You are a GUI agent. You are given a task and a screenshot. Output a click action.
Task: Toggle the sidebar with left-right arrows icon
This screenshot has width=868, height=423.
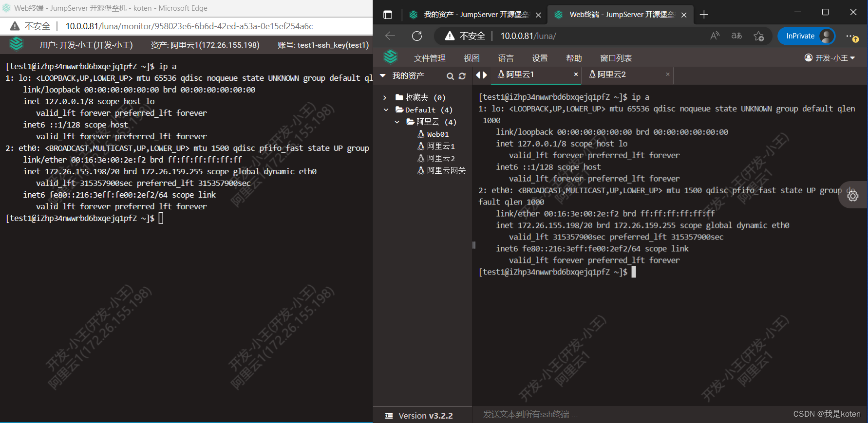(x=481, y=74)
